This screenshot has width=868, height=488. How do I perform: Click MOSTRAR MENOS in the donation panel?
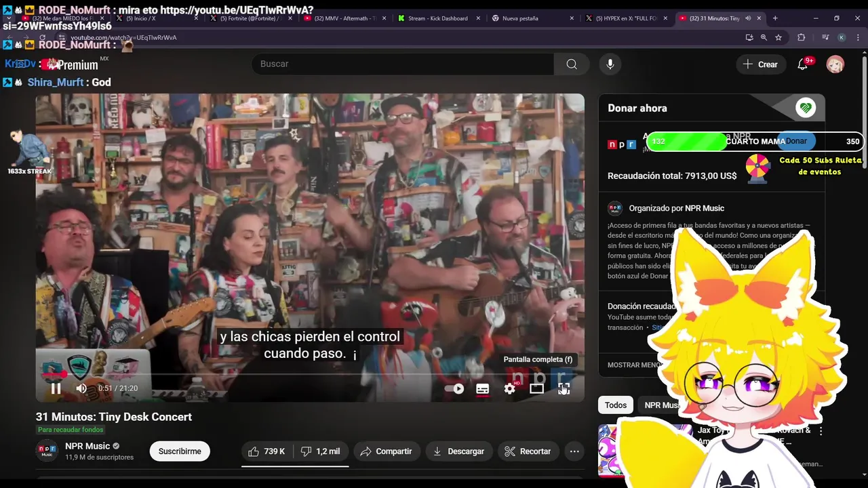(x=635, y=365)
